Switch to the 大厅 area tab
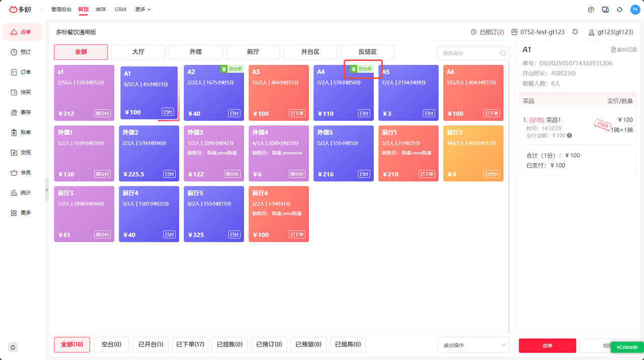 [x=138, y=52]
